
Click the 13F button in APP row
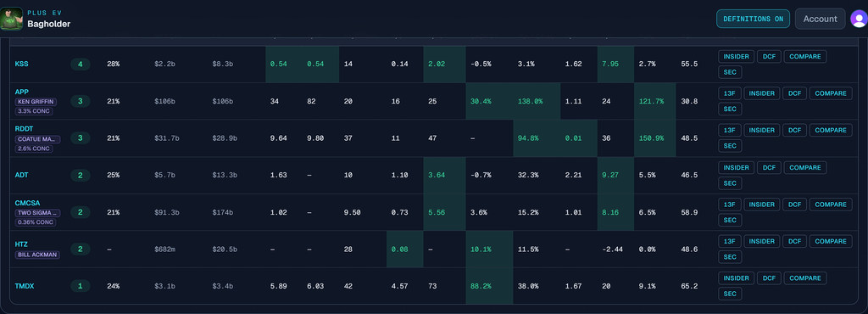coord(730,93)
